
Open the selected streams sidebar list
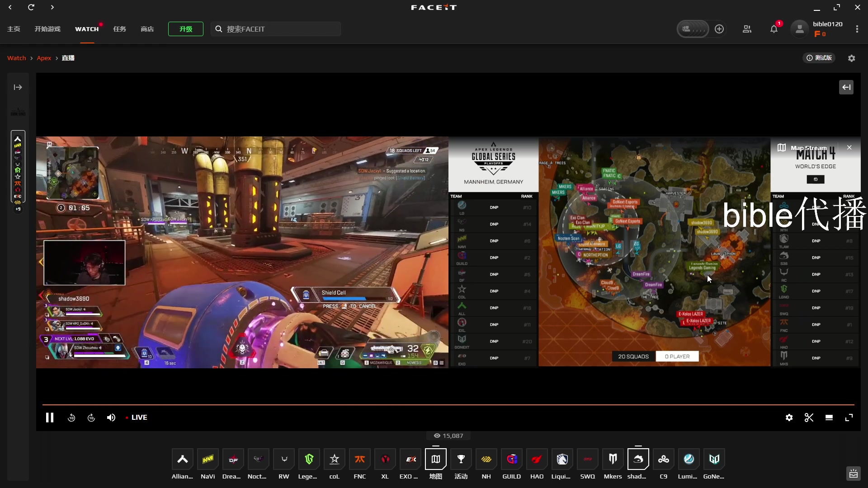pos(18,167)
